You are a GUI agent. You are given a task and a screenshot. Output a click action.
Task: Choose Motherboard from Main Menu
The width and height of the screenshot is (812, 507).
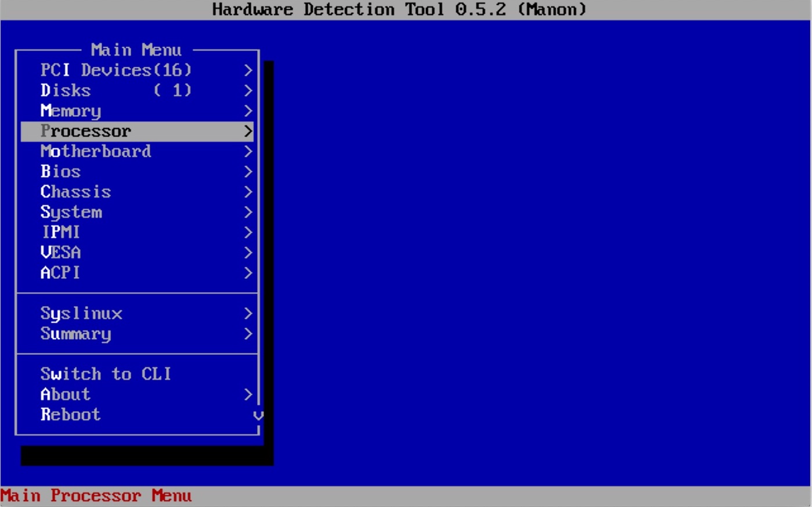tap(96, 152)
